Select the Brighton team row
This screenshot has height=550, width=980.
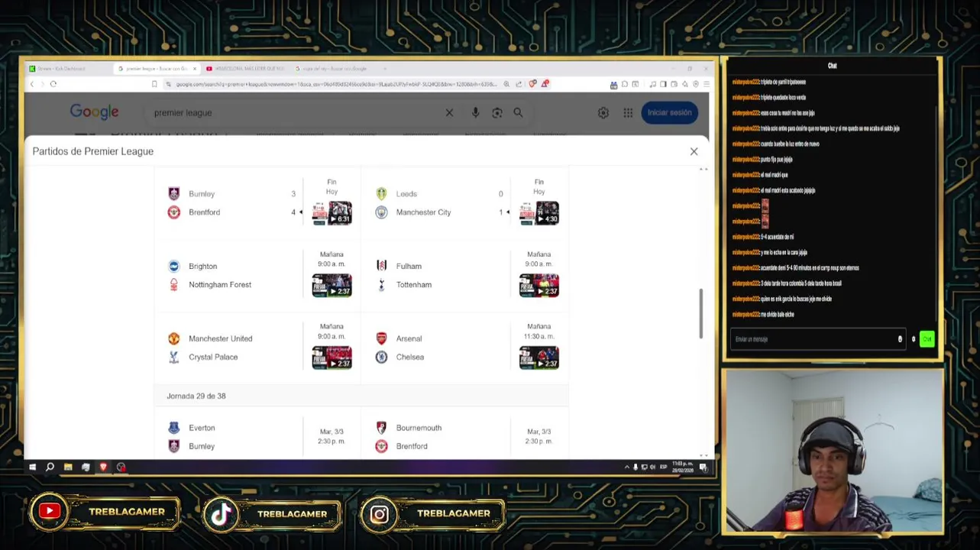tap(233, 266)
